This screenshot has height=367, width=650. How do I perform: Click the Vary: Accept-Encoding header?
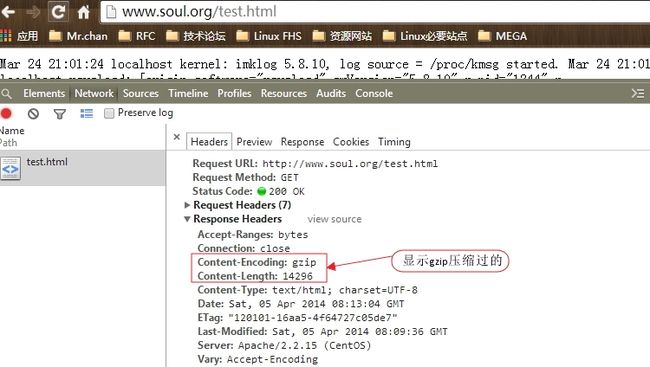[x=257, y=359]
